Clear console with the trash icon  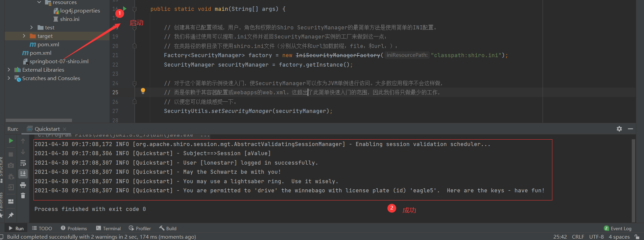click(23, 195)
